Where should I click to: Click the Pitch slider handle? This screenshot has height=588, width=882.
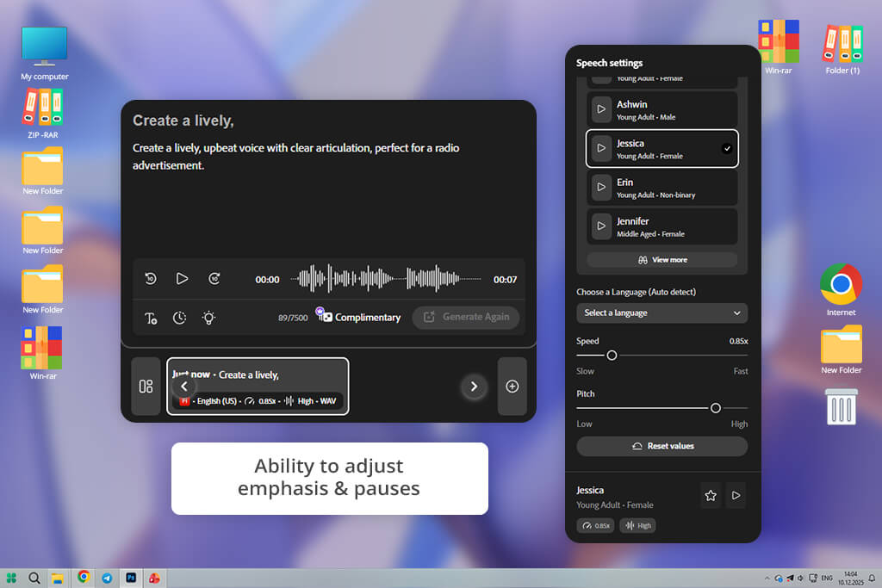(716, 408)
